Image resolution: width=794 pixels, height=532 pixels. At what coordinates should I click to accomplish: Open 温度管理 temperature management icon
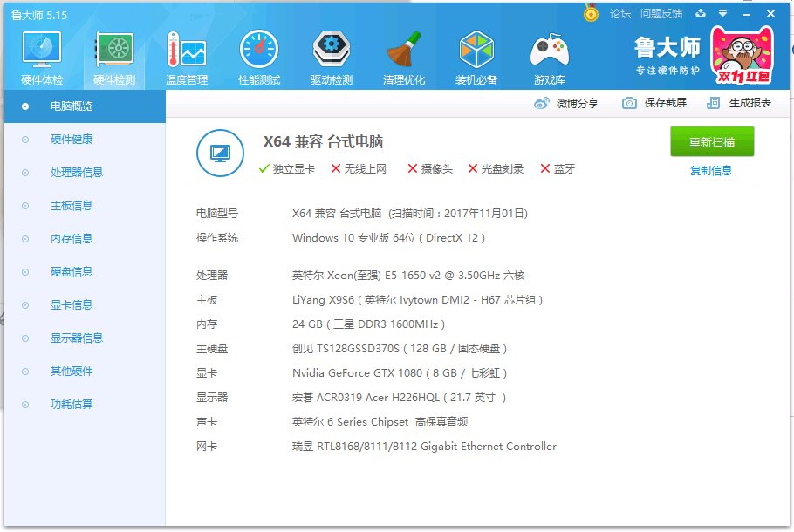[187, 58]
